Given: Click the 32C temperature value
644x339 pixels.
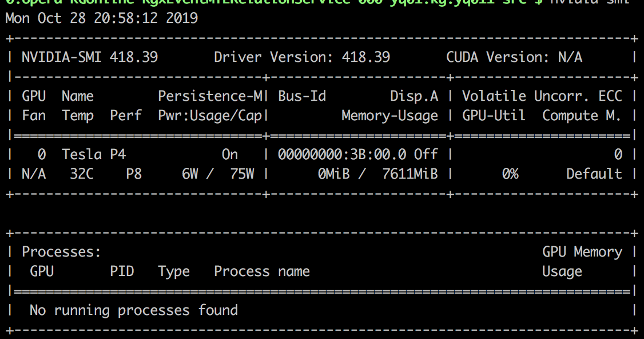Looking at the screenshot, I should (x=82, y=174).
